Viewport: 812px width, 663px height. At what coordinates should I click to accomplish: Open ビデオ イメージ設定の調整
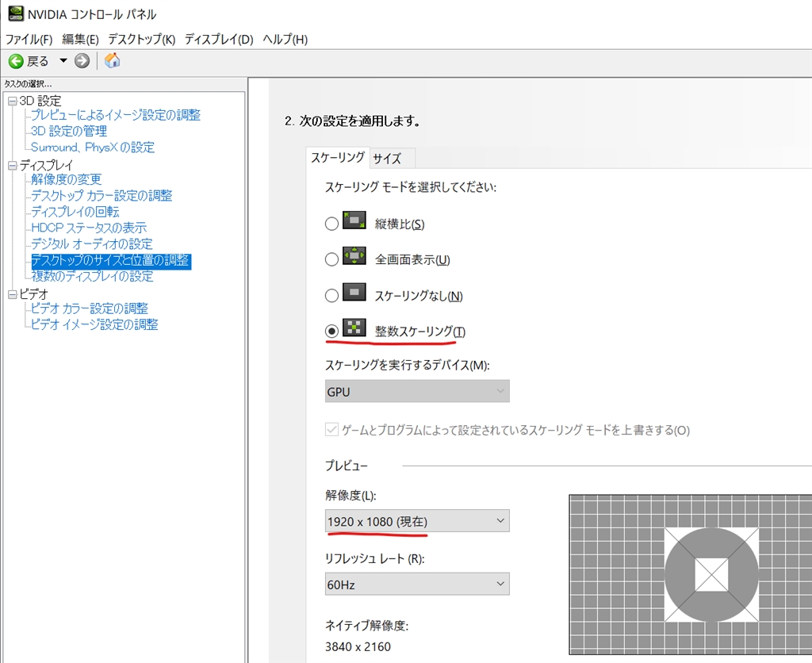click(94, 324)
